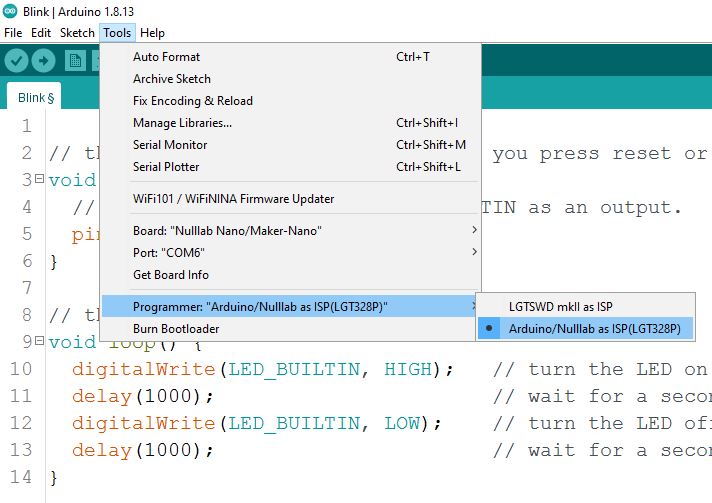Viewport: 712px width, 503px height.
Task: Open the Help menu
Action: [152, 33]
